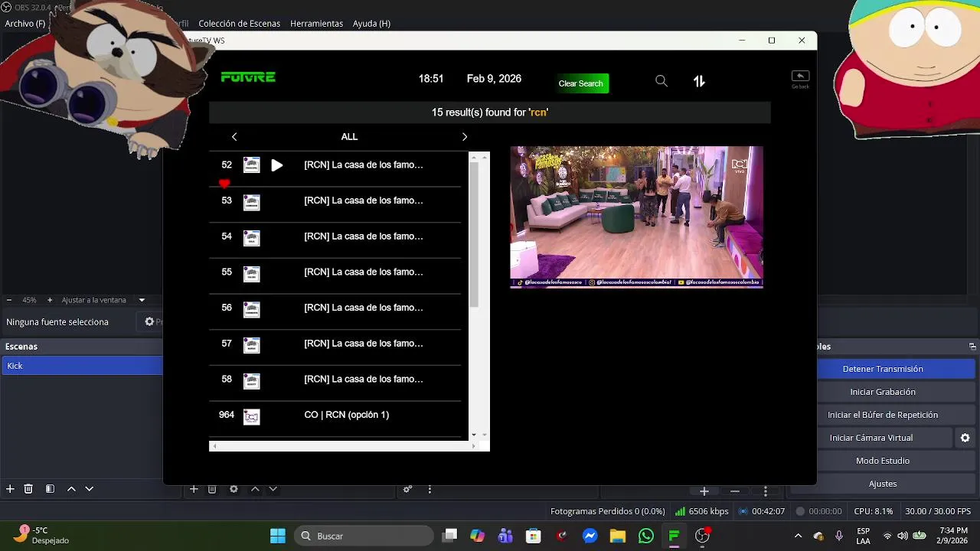Open Ajustes in OBS controls

(x=883, y=484)
